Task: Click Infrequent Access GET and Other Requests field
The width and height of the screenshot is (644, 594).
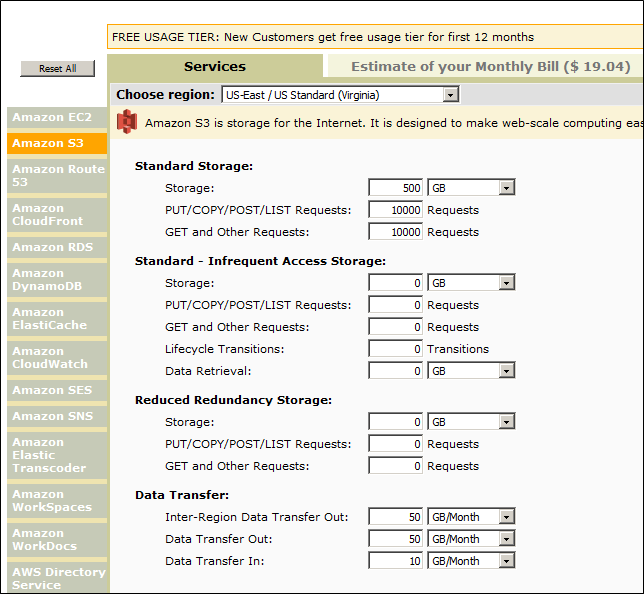Action: (x=396, y=327)
